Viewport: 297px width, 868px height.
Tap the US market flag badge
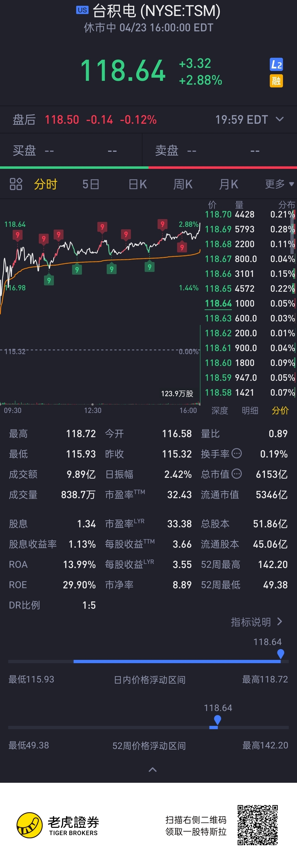[x=82, y=10]
